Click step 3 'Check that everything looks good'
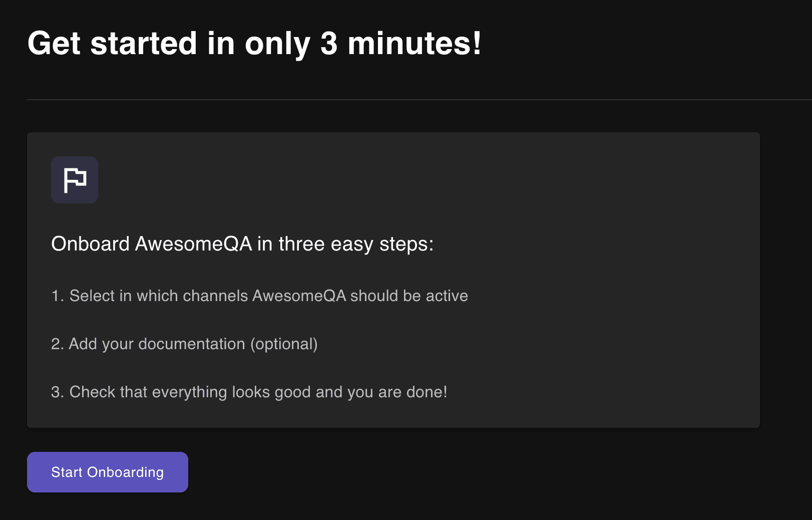The height and width of the screenshot is (520, 812). (249, 392)
